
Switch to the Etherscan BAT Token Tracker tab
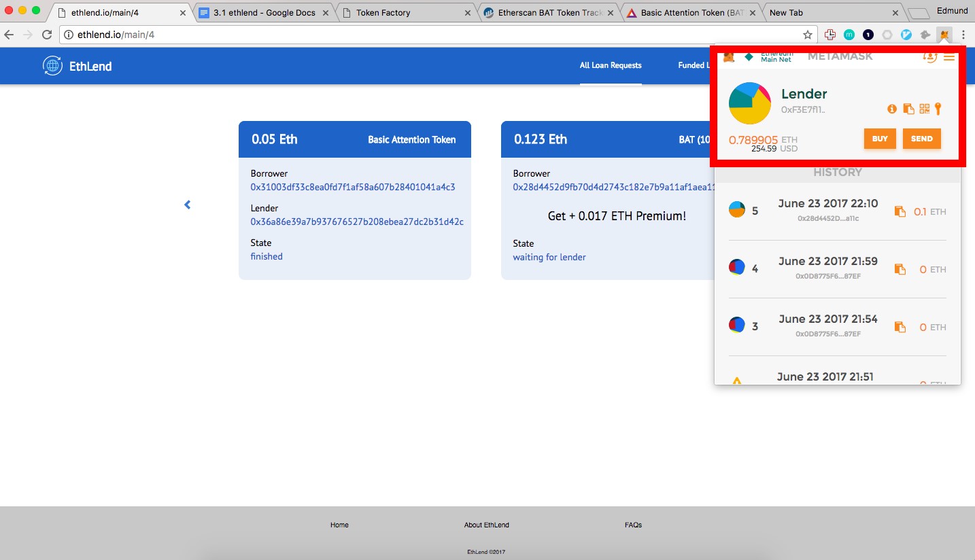coord(548,12)
